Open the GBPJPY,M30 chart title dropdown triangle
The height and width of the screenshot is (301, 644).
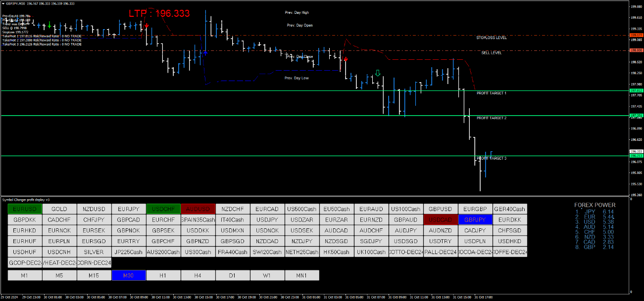coord(2,3)
